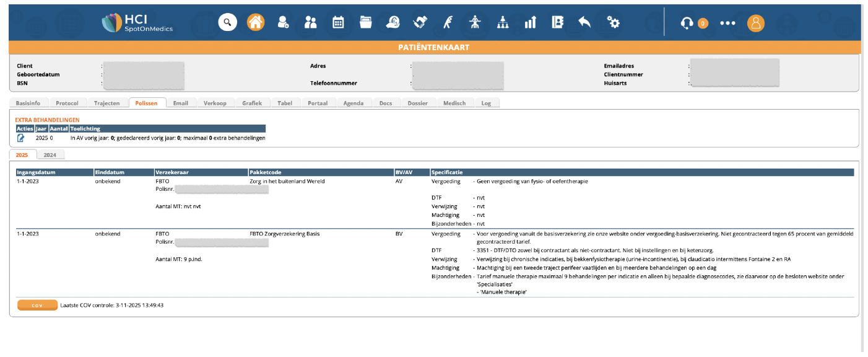Viewport: 868px width, 357px height.
Task: Click the add new patient icon
Action: click(283, 22)
